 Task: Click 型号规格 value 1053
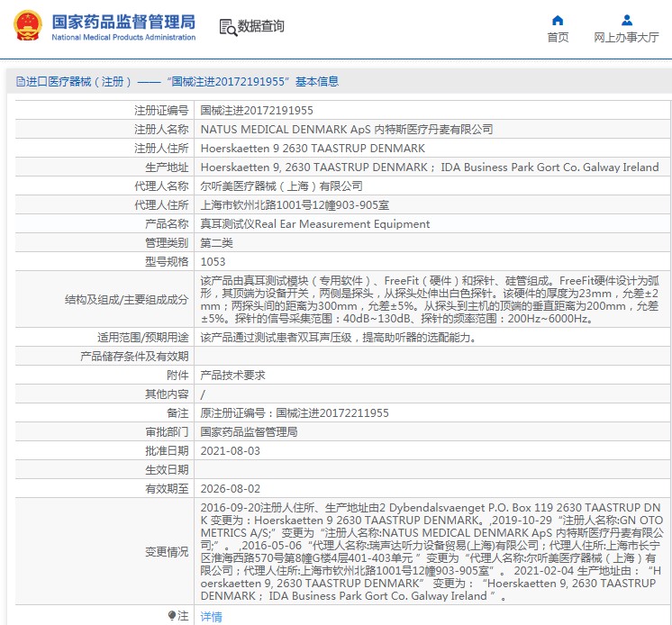pos(213,262)
